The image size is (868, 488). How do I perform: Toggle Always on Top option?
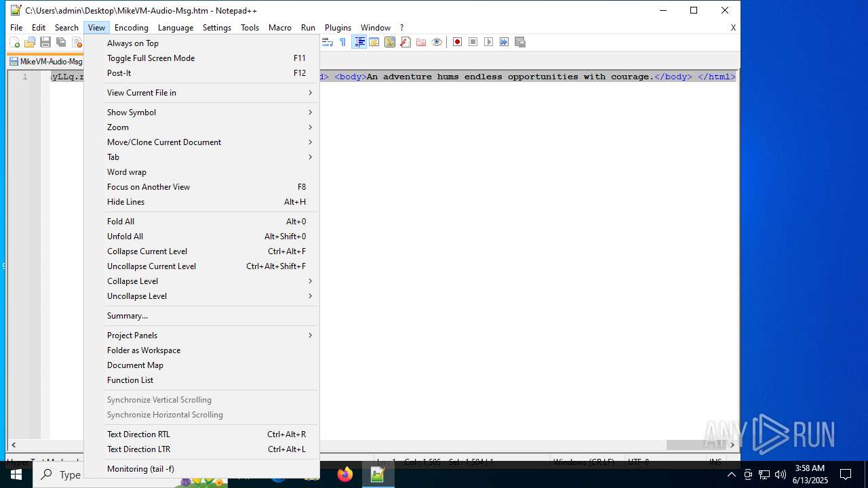coord(201,43)
